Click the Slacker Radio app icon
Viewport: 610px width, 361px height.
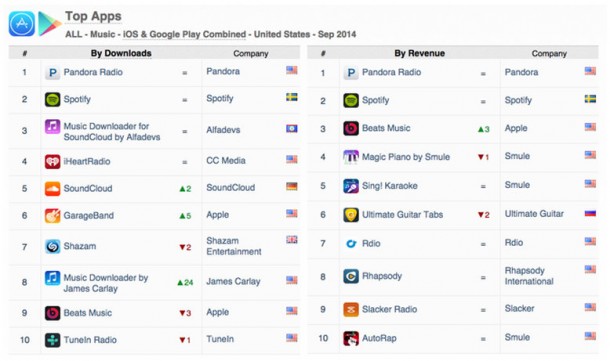[x=351, y=310]
